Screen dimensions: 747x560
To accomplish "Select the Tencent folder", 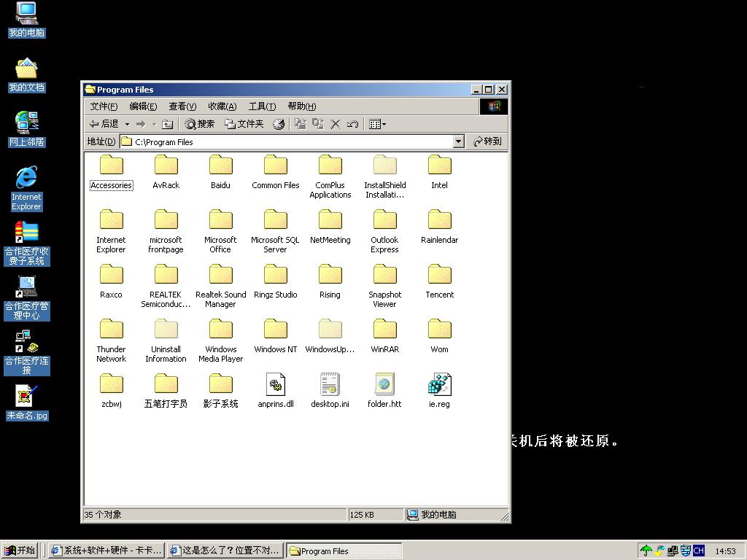I will pos(439,276).
